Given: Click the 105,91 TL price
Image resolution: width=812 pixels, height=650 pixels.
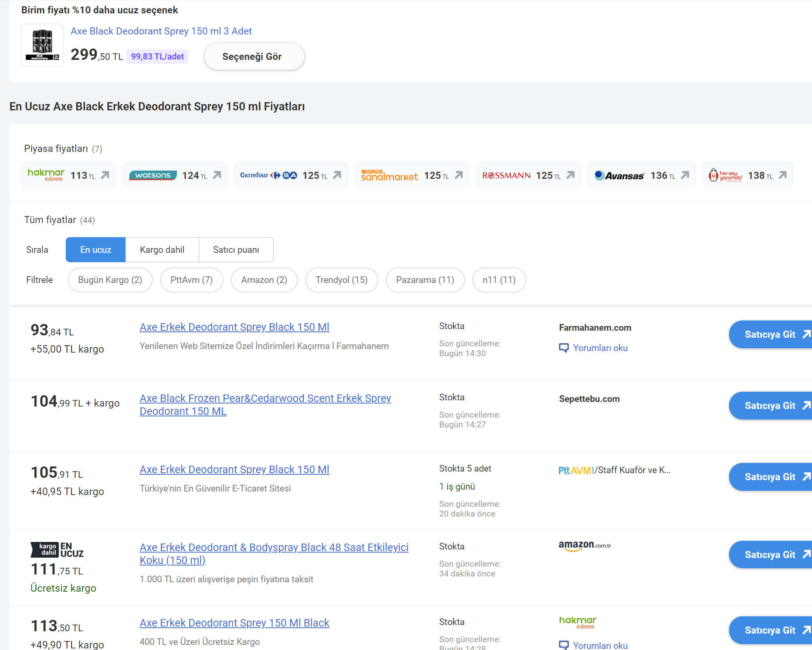Looking at the screenshot, I should pos(57,473).
